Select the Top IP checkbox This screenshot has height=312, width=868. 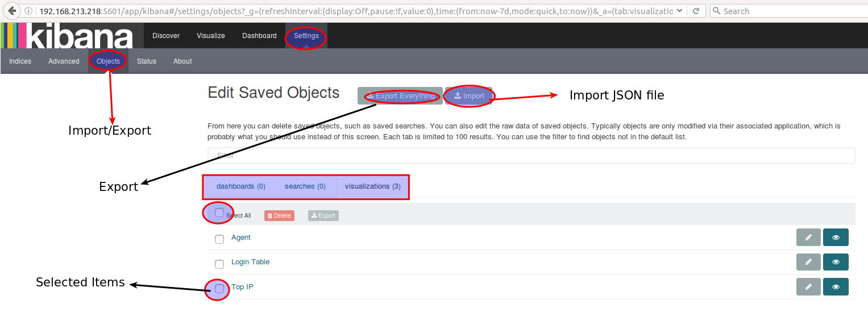(x=219, y=289)
